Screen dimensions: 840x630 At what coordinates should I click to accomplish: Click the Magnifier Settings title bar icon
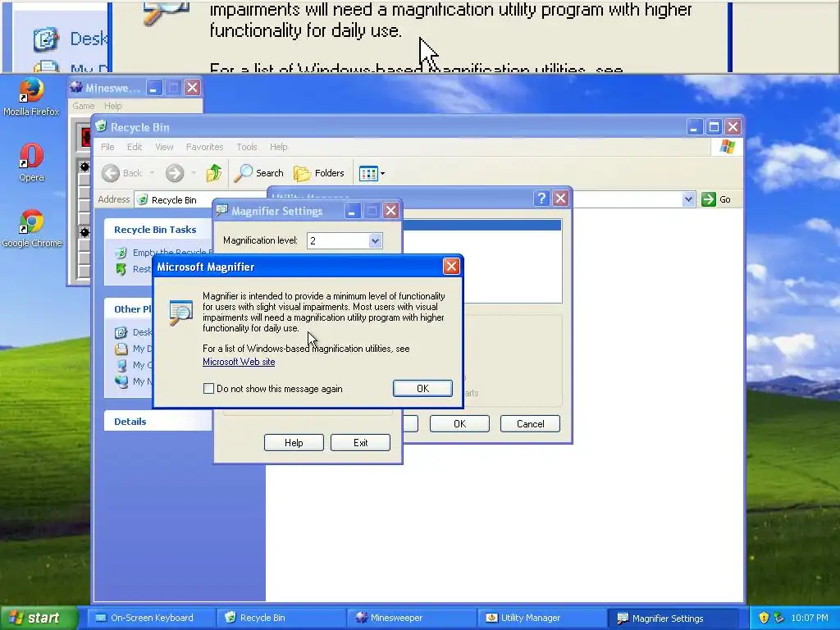pos(221,211)
